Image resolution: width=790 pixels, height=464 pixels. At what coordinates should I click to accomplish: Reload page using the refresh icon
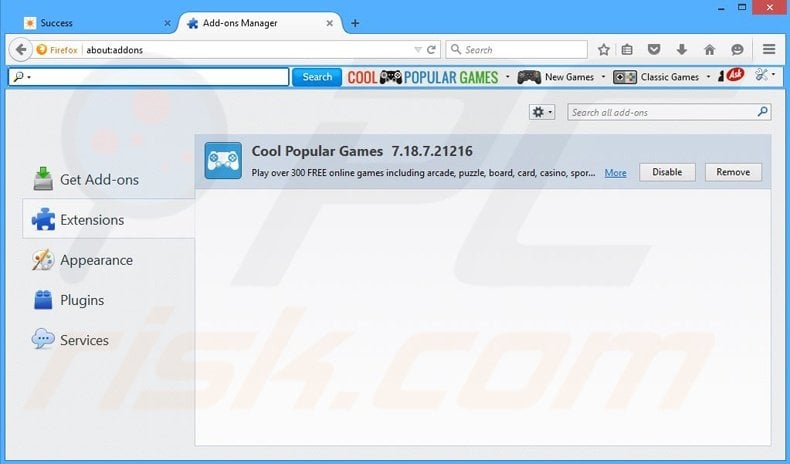tap(431, 50)
